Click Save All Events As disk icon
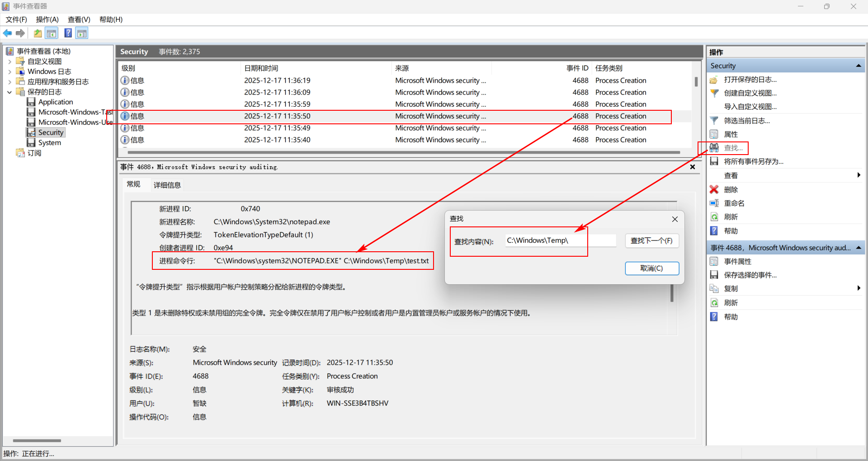 [x=714, y=161]
